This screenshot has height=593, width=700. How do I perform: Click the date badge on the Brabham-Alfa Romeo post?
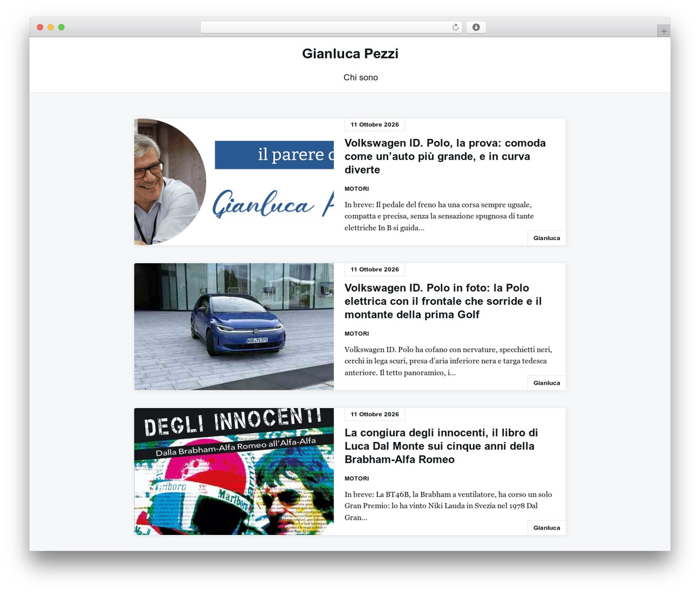(x=375, y=415)
